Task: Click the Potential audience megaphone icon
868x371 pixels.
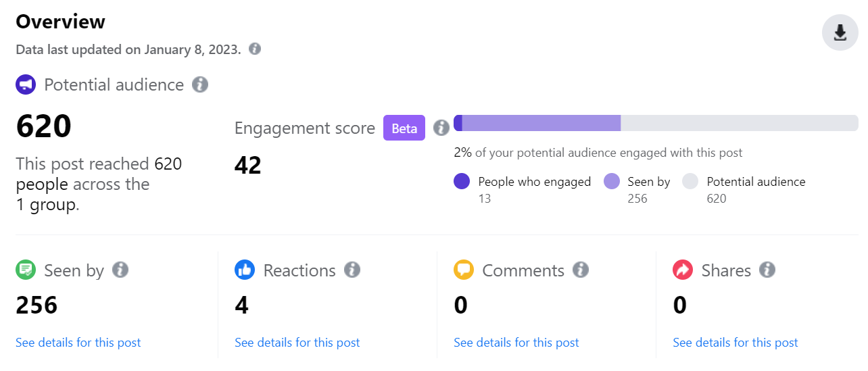Action: pyautogui.click(x=26, y=84)
